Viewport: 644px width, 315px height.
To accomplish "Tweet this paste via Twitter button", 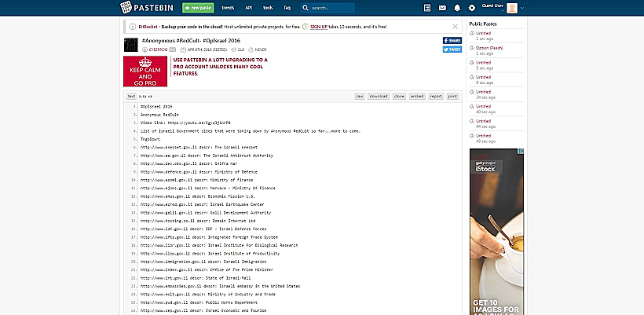I will [x=452, y=49].
